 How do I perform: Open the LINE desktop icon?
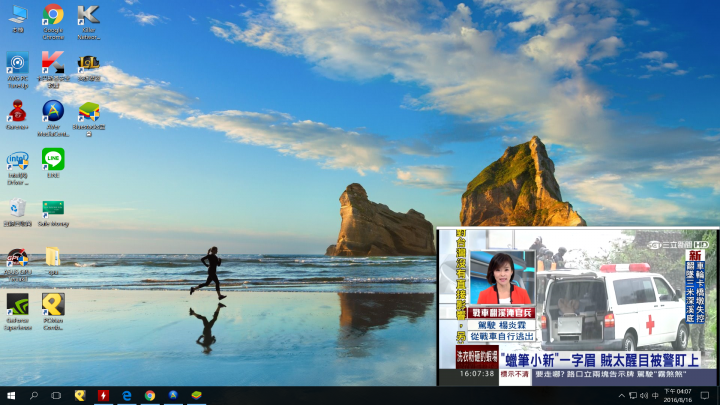click(x=53, y=159)
